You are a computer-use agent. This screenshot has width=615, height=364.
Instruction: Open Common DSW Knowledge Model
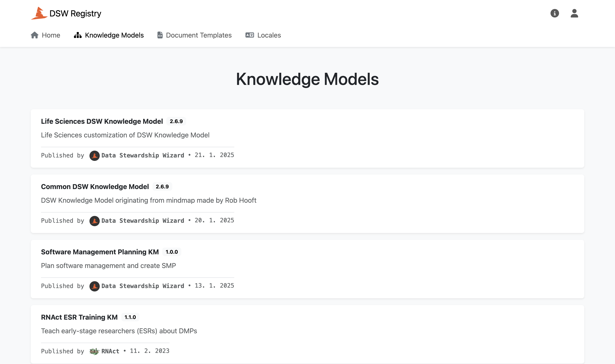tap(95, 187)
